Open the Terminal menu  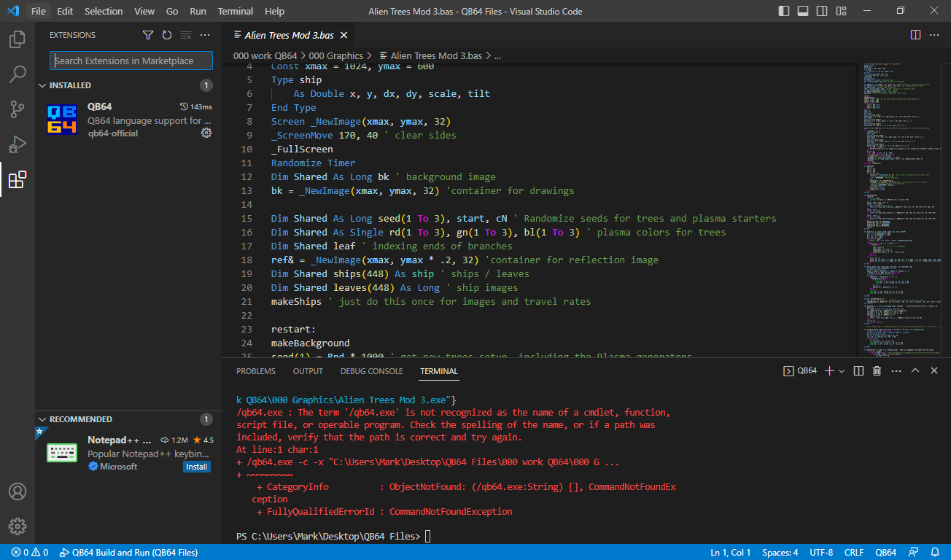pos(236,11)
